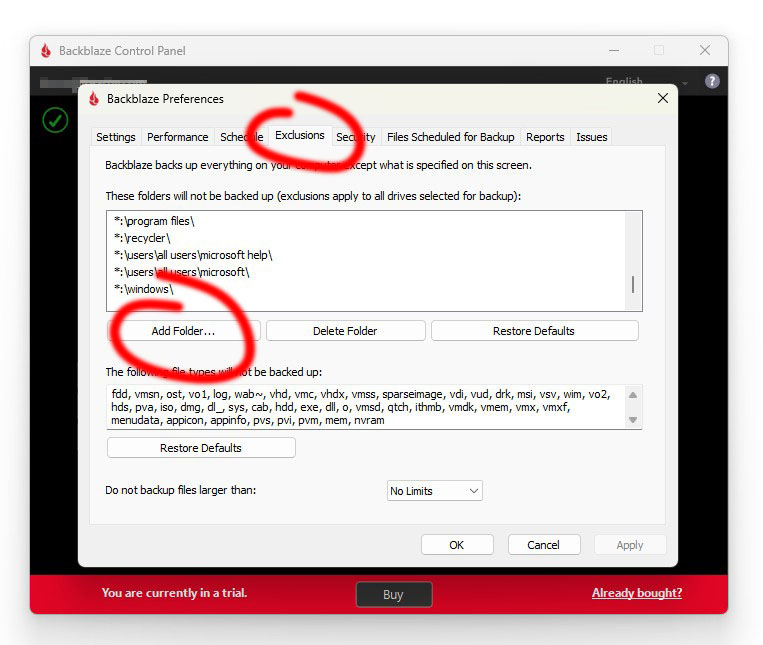Go to Files Scheduled for Backup tab
The height and width of the screenshot is (645, 763).
(450, 137)
